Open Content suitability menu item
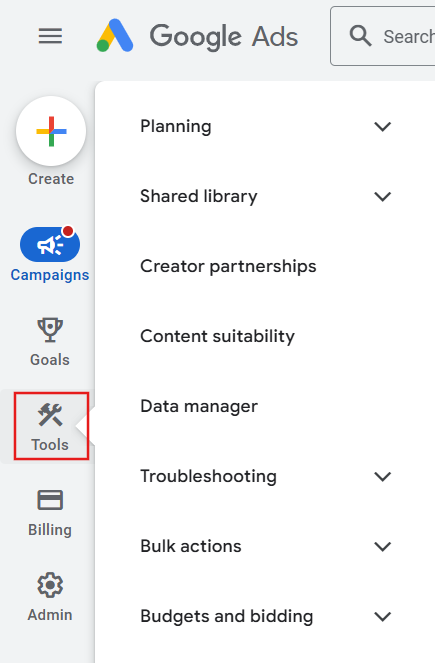This screenshot has width=435, height=663. (x=217, y=337)
